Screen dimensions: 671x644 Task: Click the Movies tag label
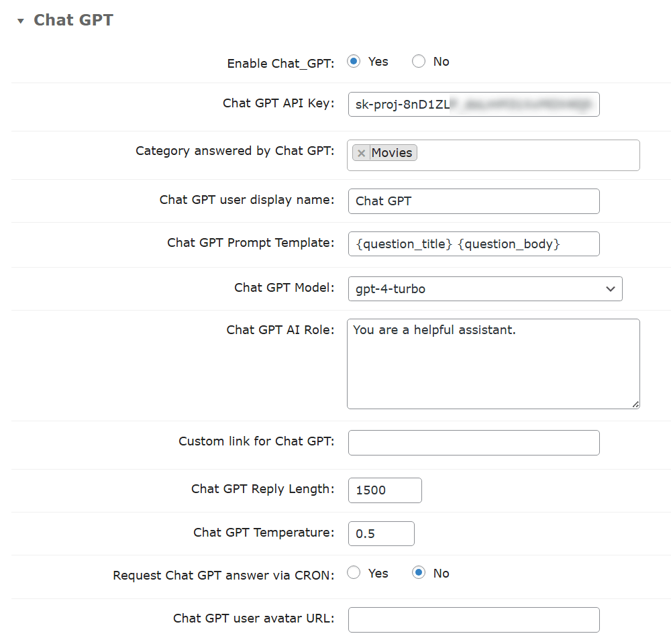[392, 153]
